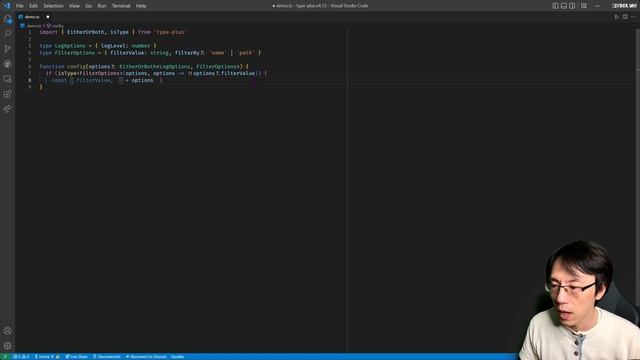This screenshot has width=640, height=360.
Task: Open the errors and warnings status item
Action: point(21,357)
